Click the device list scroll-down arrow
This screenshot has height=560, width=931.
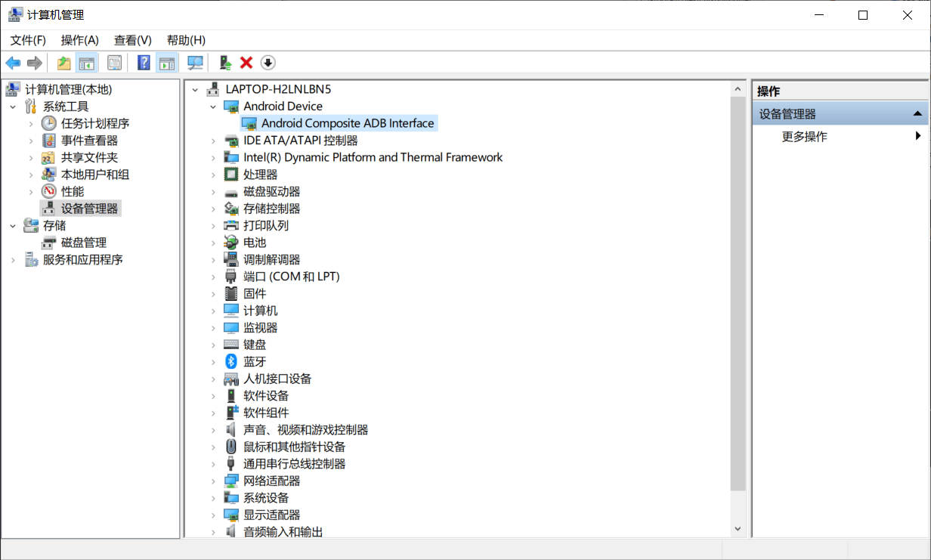point(738,530)
